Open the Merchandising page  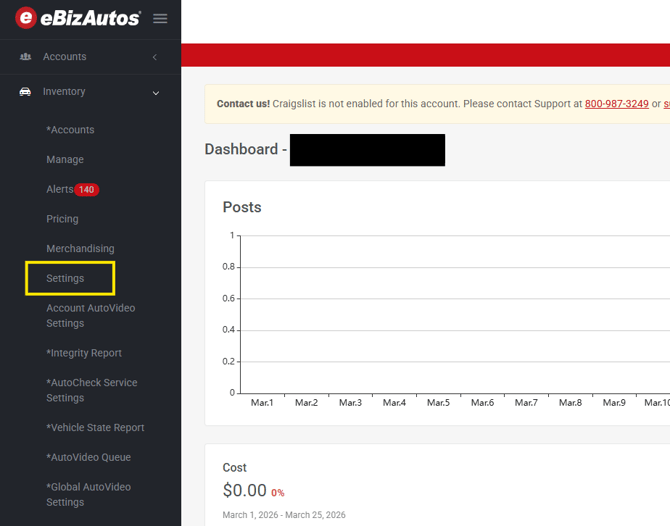tap(80, 248)
